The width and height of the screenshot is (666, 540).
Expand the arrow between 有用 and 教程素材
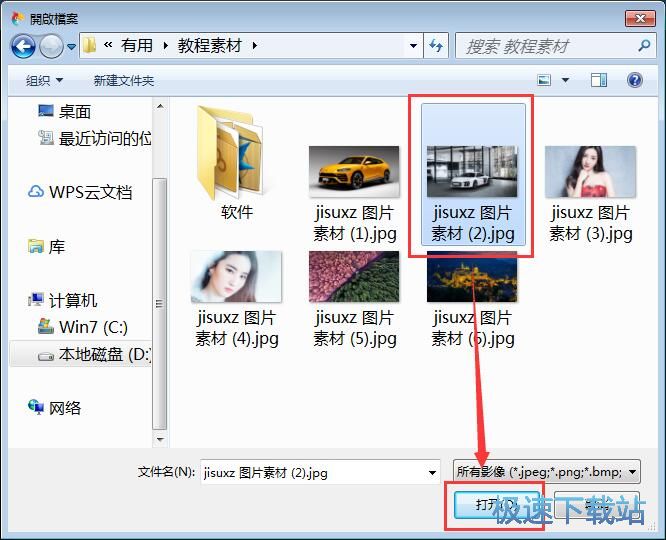click(166, 45)
